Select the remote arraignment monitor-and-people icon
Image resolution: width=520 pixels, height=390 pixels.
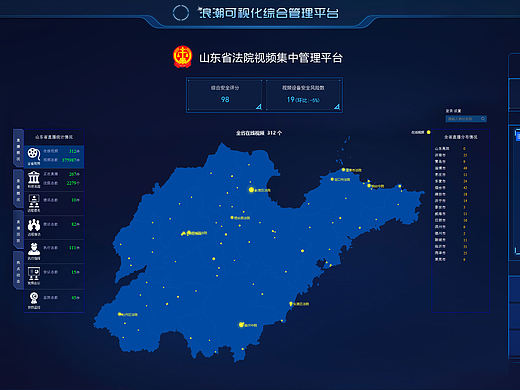click(34, 201)
